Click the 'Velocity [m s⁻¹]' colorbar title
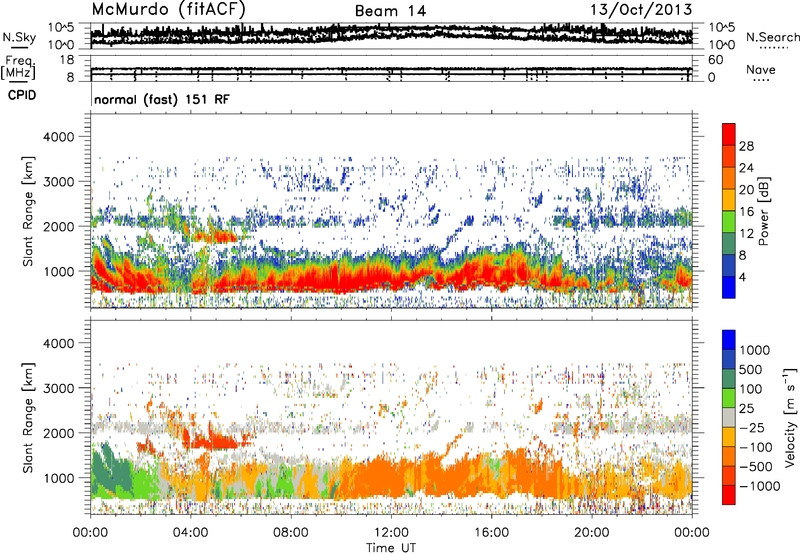The height and width of the screenshot is (554, 800). (790, 417)
